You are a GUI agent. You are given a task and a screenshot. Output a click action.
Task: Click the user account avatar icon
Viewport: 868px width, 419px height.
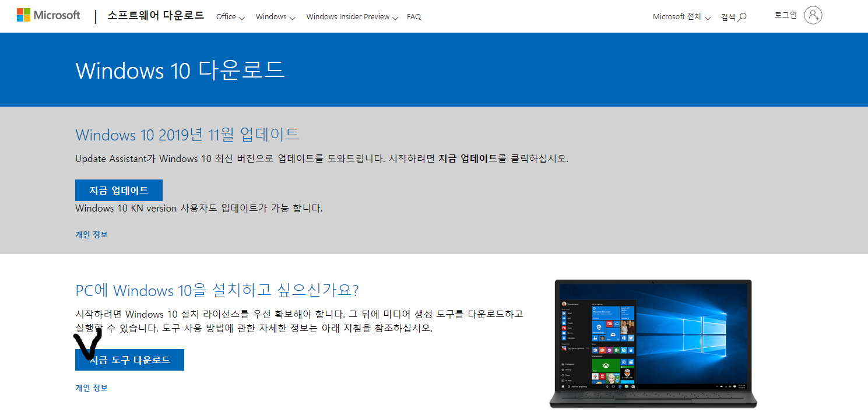click(813, 15)
